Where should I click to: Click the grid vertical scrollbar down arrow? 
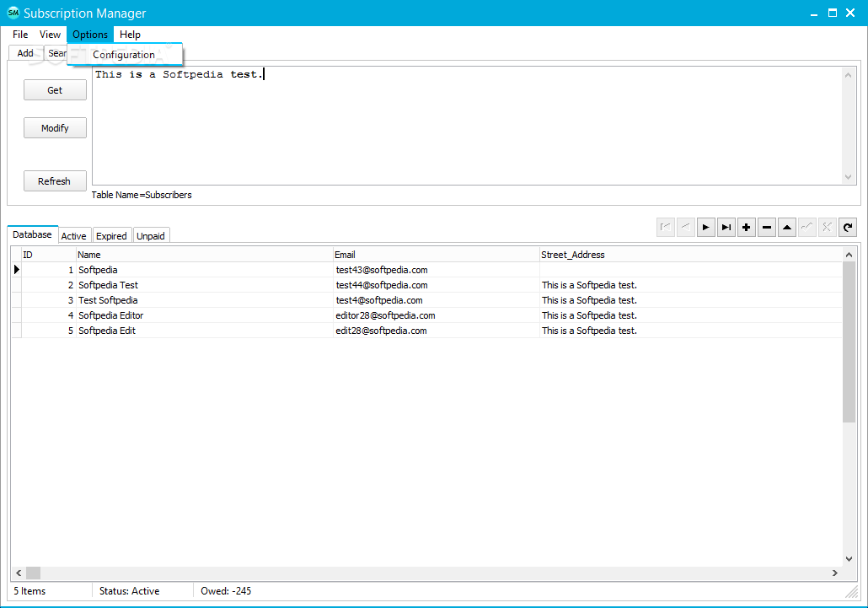pos(849,559)
